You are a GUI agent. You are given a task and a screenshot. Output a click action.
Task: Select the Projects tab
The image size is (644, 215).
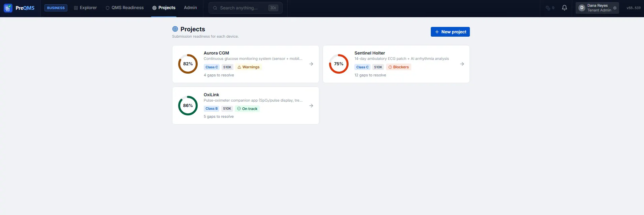click(x=164, y=8)
